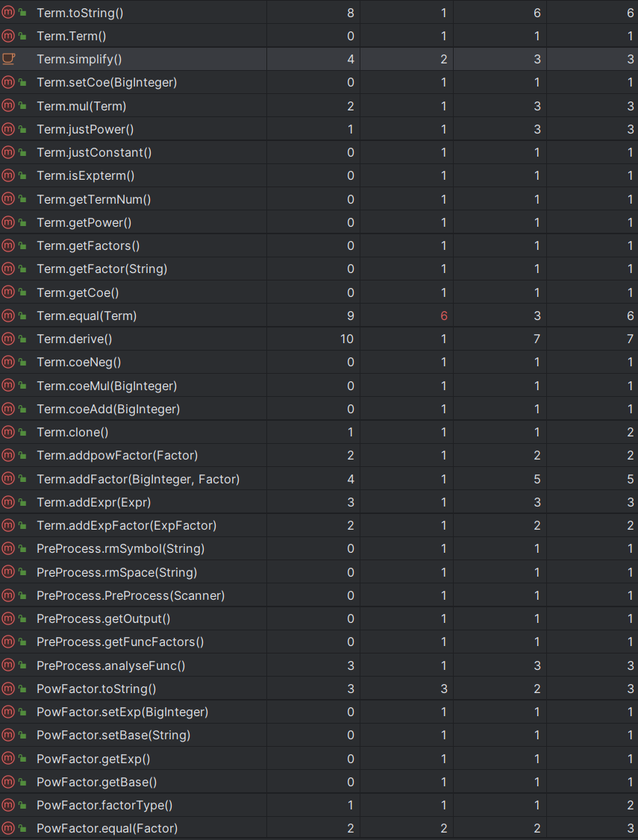The height and width of the screenshot is (840, 638).
Task: Open PreProcess.getFuncFactors() method entry
Action: [319, 642]
